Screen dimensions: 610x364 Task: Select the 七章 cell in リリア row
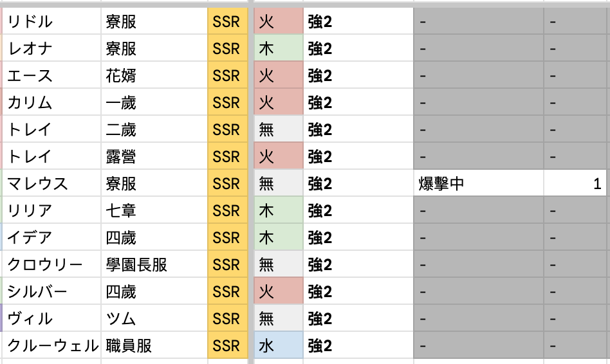pos(154,210)
